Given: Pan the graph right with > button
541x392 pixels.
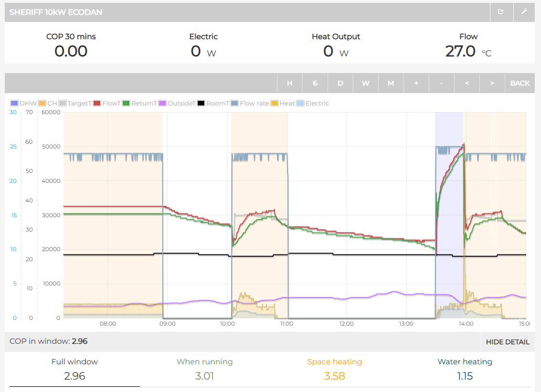Looking at the screenshot, I should click(492, 83).
